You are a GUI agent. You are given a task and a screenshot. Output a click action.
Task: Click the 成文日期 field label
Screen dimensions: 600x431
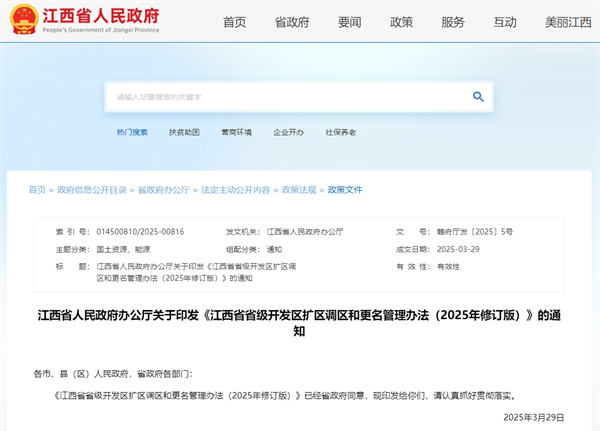click(x=413, y=250)
